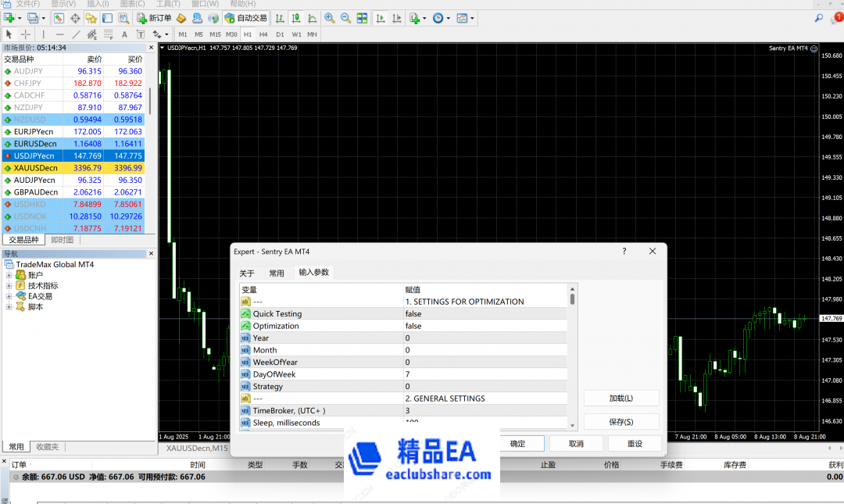Expand the EA交易 tree node

9,296
